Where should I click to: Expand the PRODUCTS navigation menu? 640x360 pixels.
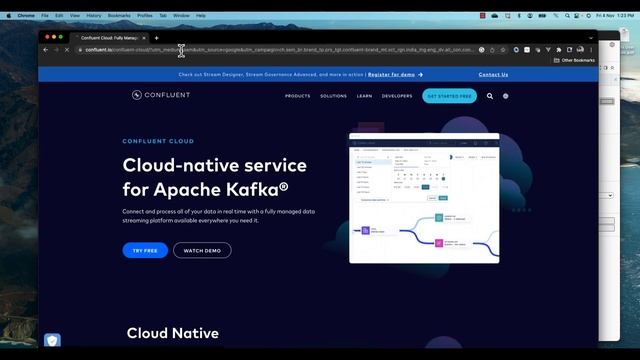click(298, 96)
